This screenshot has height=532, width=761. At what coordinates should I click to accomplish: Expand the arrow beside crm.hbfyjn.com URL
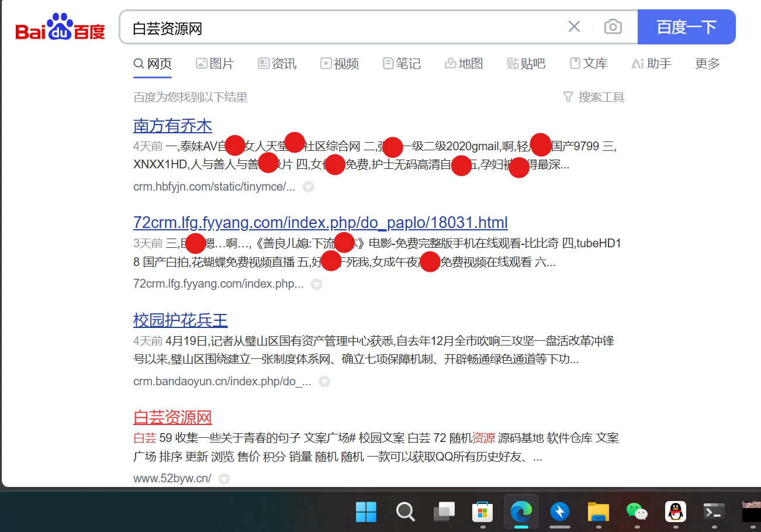[308, 187]
